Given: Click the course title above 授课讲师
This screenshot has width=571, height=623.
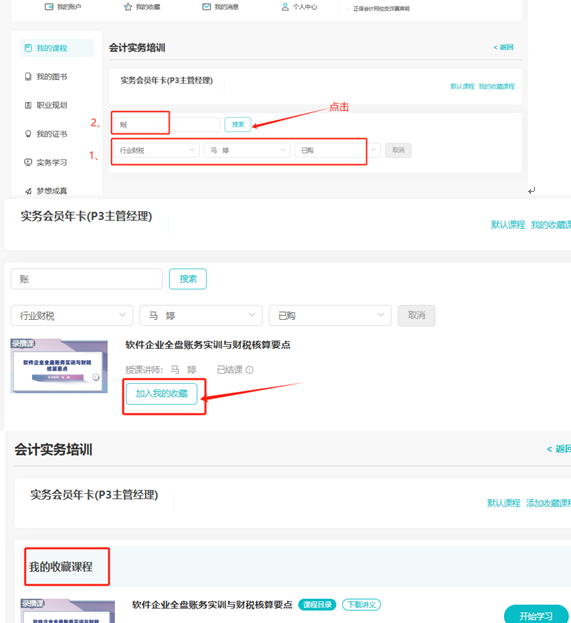Looking at the screenshot, I should (208, 344).
